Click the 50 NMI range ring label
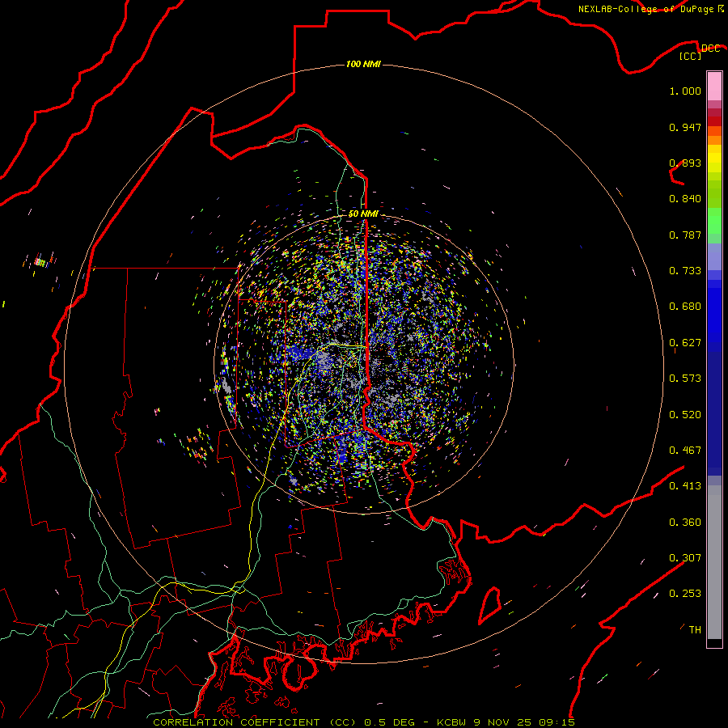The image size is (728, 728). [x=363, y=214]
